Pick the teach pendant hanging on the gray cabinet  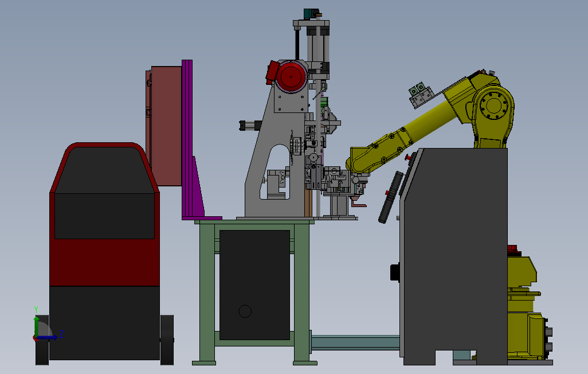click(391, 197)
